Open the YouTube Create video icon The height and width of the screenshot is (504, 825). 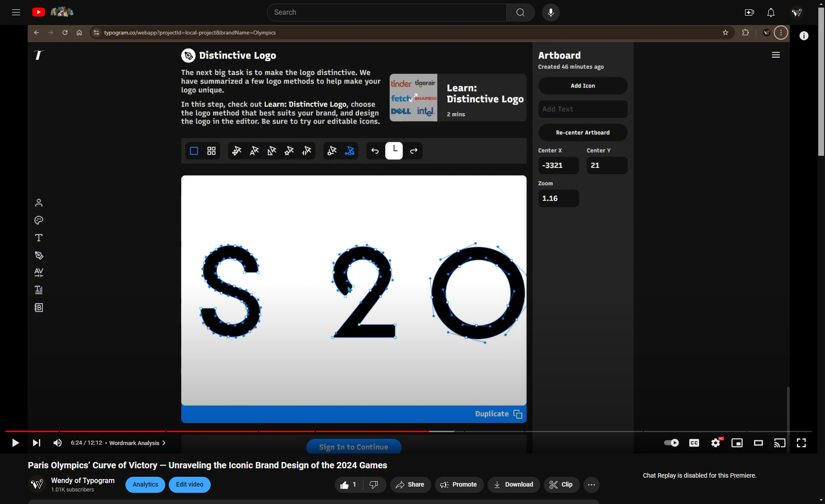tap(750, 12)
